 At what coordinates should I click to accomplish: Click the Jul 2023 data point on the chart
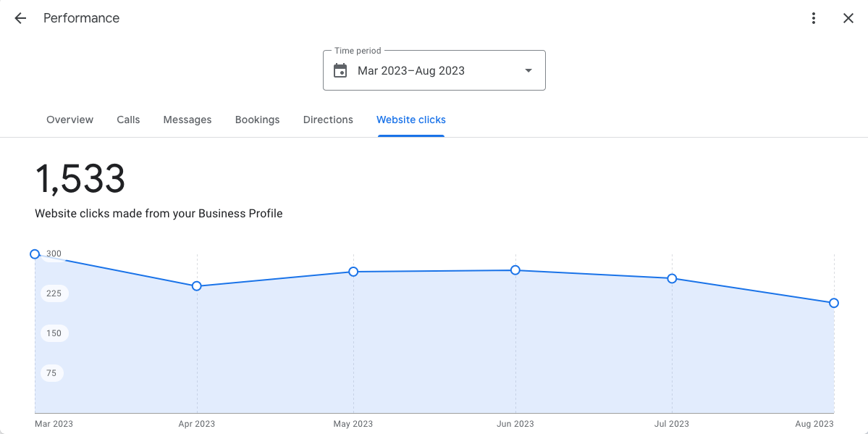click(x=672, y=278)
